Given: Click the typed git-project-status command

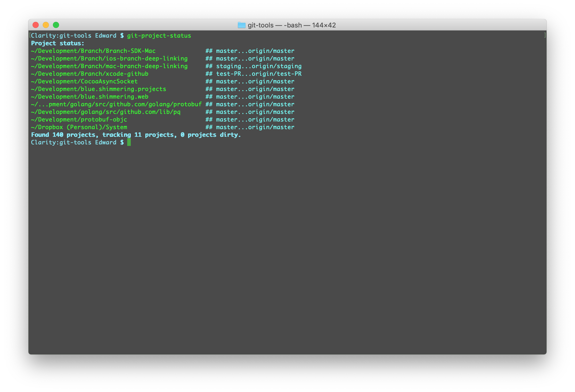Looking at the screenshot, I should click(159, 36).
